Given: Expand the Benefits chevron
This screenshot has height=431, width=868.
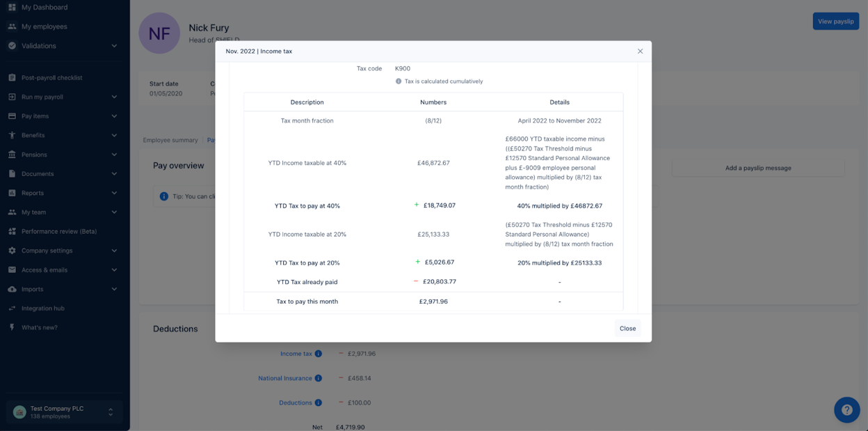Looking at the screenshot, I should (x=114, y=135).
